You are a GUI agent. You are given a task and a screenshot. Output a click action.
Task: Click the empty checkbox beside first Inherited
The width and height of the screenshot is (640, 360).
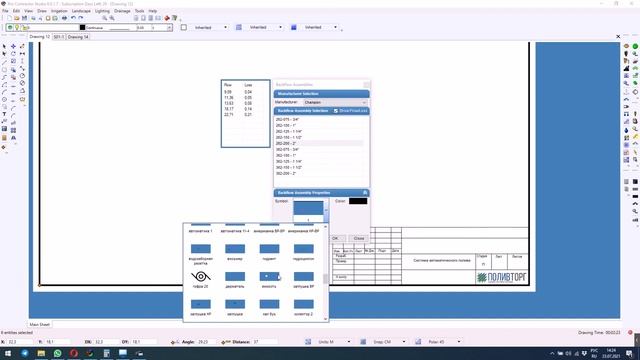[x=184, y=27]
